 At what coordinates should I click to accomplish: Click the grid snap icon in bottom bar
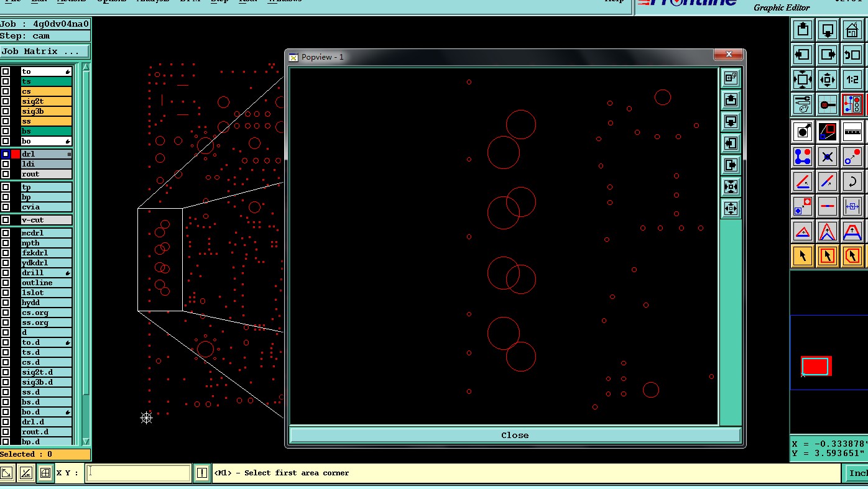[x=45, y=473]
